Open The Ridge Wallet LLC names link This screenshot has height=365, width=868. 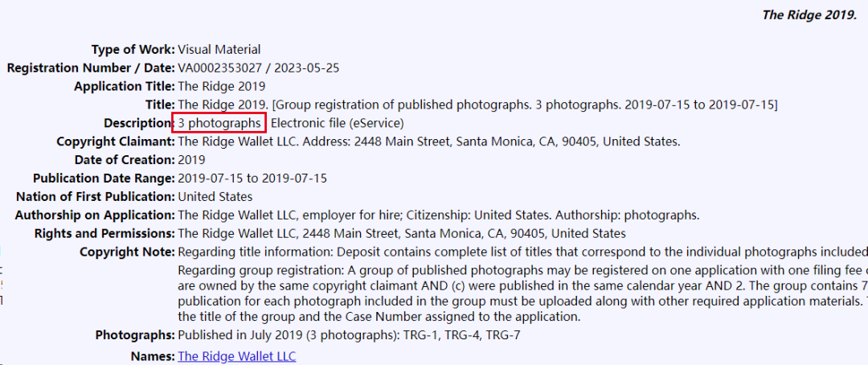(237, 356)
